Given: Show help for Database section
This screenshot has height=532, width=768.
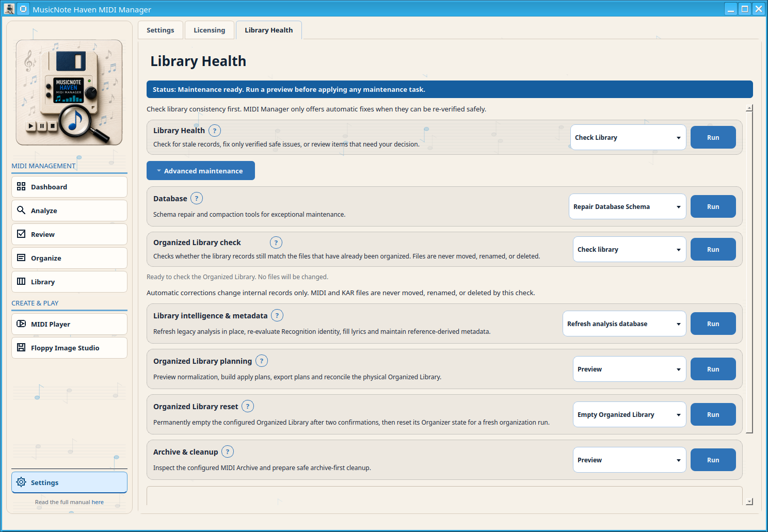Looking at the screenshot, I should [197, 198].
